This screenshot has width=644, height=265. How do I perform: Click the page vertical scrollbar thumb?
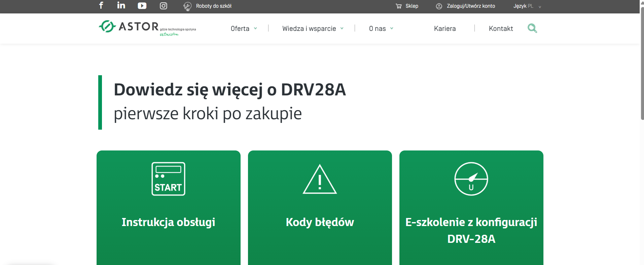[642, 63]
